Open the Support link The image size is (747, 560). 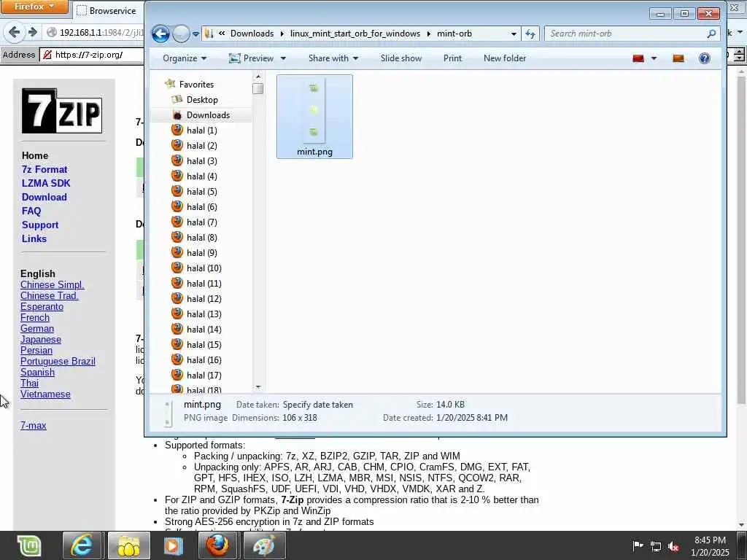coord(40,225)
